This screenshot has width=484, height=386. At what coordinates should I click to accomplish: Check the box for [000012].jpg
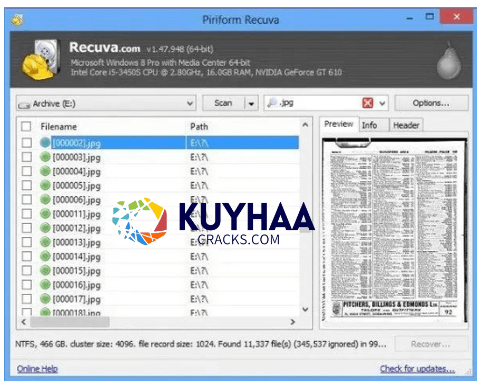click(27, 228)
